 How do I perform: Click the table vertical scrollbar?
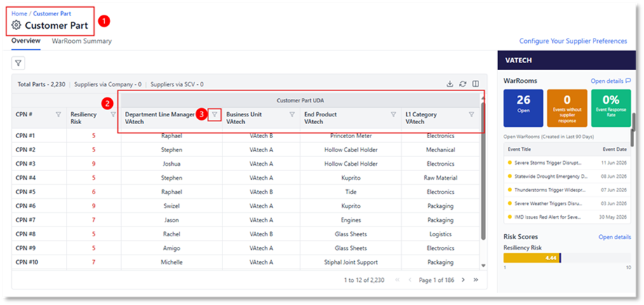coord(483,171)
